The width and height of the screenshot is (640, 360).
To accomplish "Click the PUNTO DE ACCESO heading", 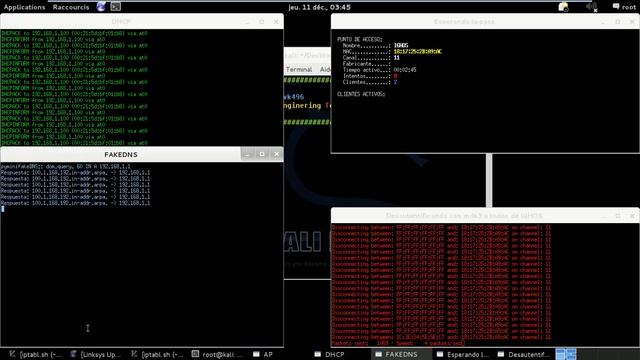I will point(360,39).
